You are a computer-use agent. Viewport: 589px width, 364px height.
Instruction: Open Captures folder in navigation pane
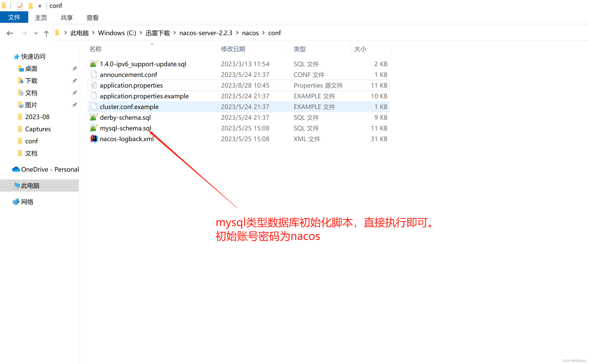38,129
